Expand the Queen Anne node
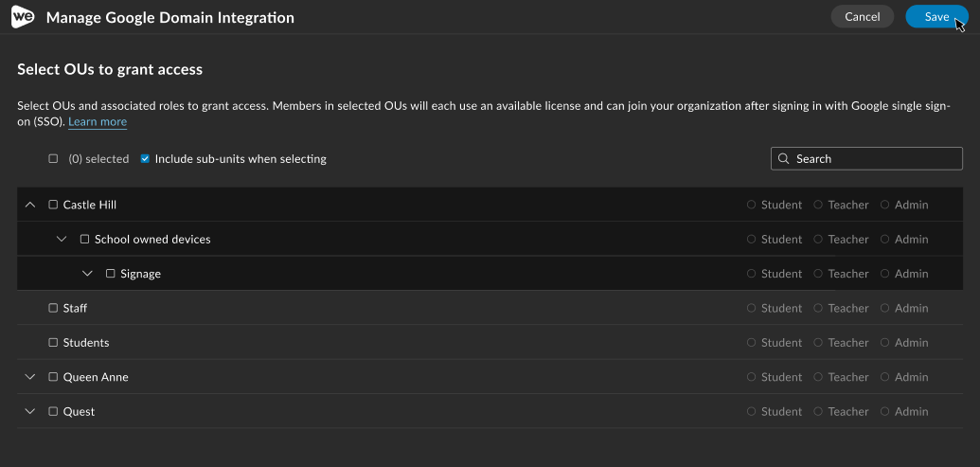980x467 pixels. pyautogui.click(x=30, y=376)
